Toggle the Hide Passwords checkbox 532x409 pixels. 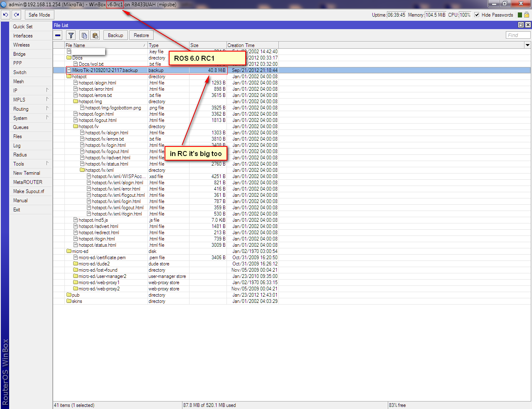tap(477, 15)
